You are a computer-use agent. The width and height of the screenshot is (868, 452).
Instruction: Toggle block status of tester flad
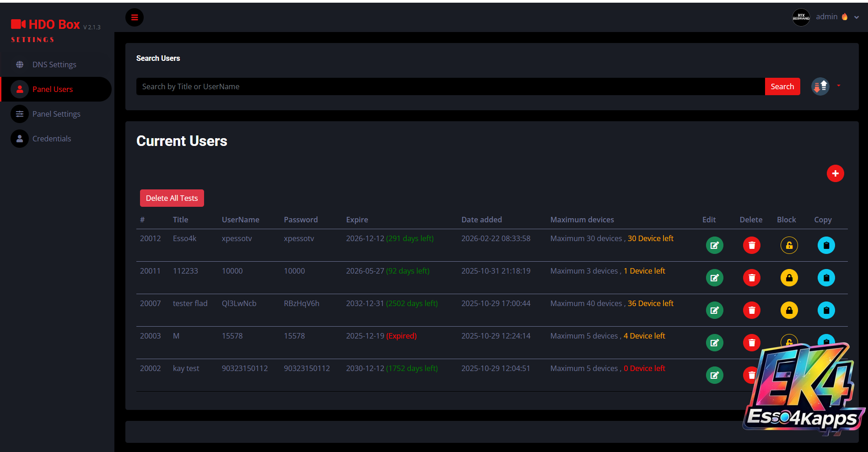[x=789, y=310]
